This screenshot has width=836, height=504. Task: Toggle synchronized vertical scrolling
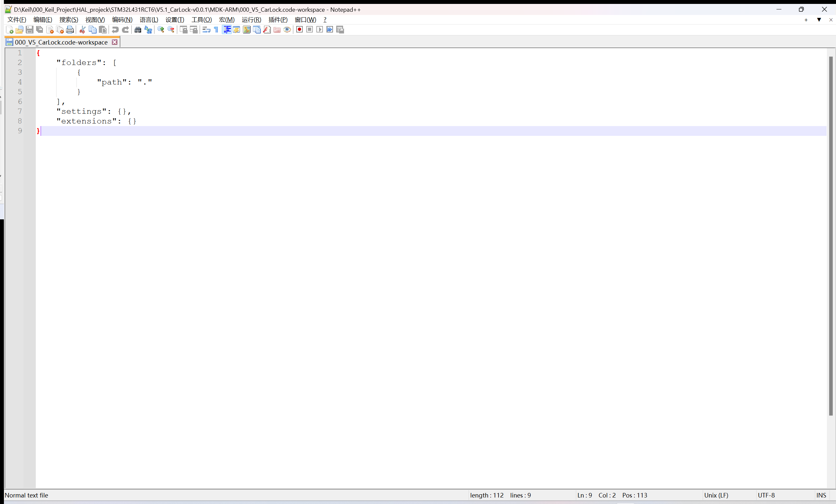click(183, 30)
